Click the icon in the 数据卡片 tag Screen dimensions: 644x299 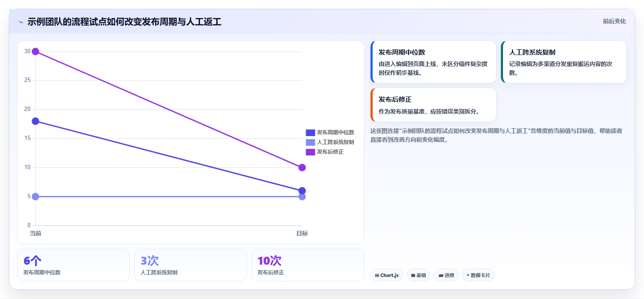[x=468, y=276]
